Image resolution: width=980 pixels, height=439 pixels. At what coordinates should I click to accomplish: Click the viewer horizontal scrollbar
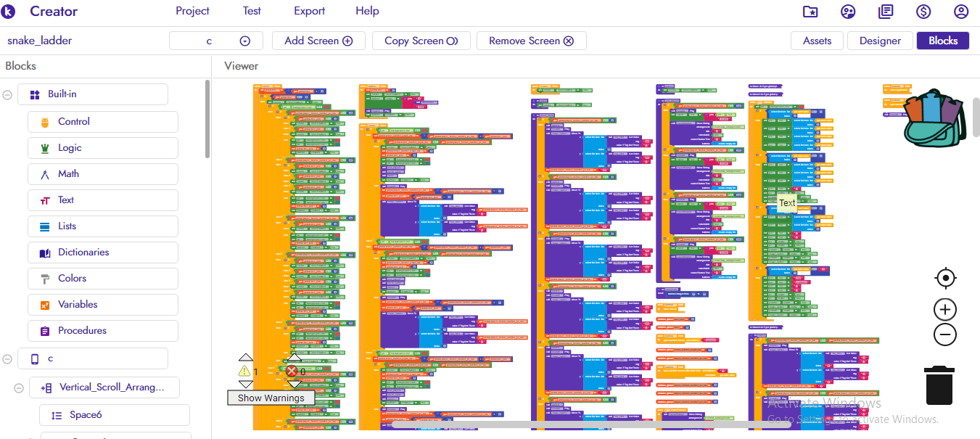click(x=591, y=424)
